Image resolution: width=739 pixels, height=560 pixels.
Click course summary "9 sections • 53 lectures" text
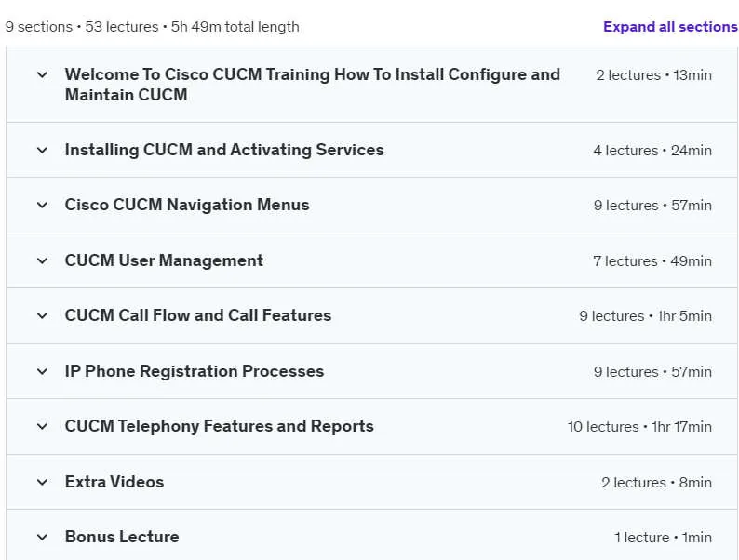click(82, 27)
